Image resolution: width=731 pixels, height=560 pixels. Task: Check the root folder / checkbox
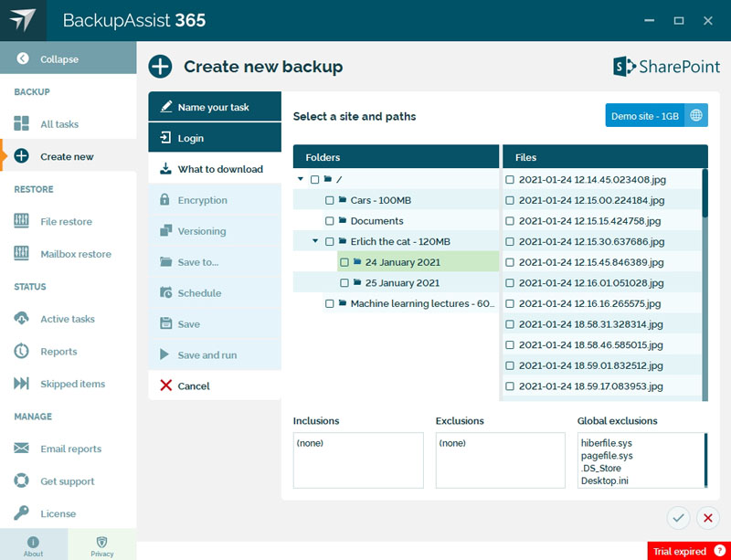click(x=314, y=180)
